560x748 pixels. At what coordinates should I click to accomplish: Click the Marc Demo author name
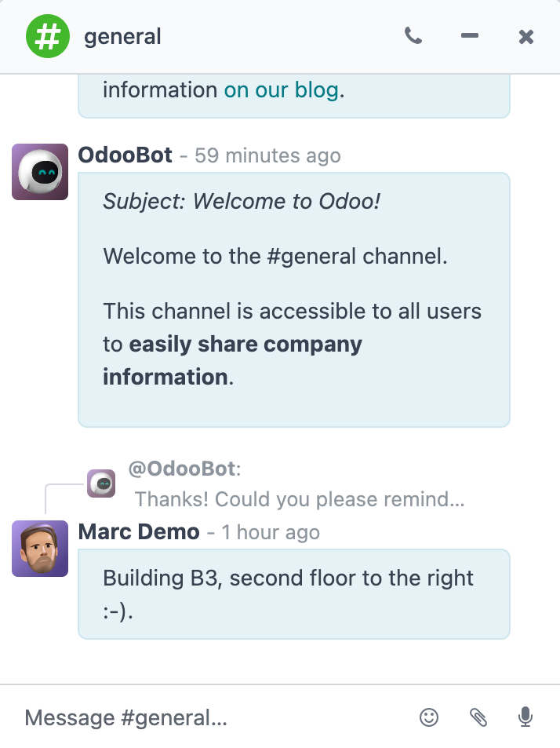139,532
